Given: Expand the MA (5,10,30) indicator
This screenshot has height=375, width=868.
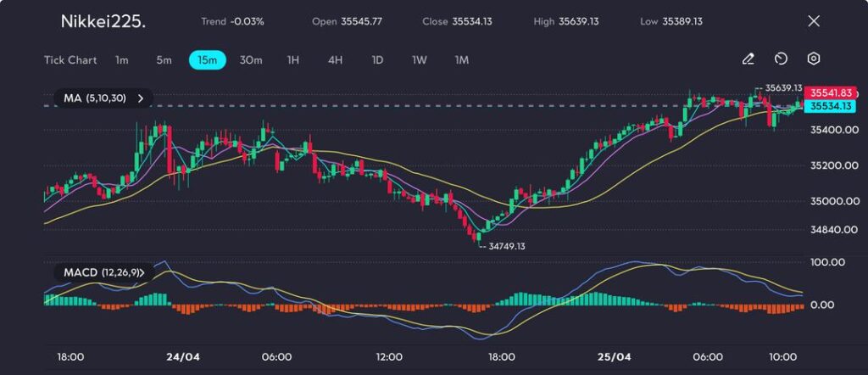Looking at the screenshot, I should click(x=103, y=98).
